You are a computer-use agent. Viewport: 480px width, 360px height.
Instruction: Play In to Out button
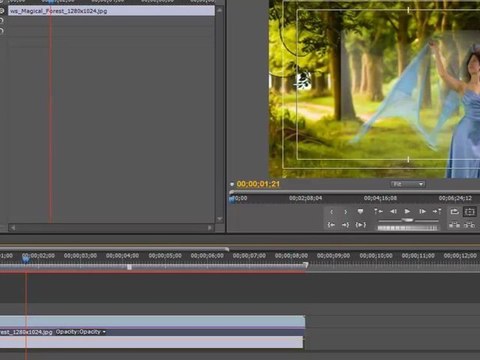[x=361, y=225]
